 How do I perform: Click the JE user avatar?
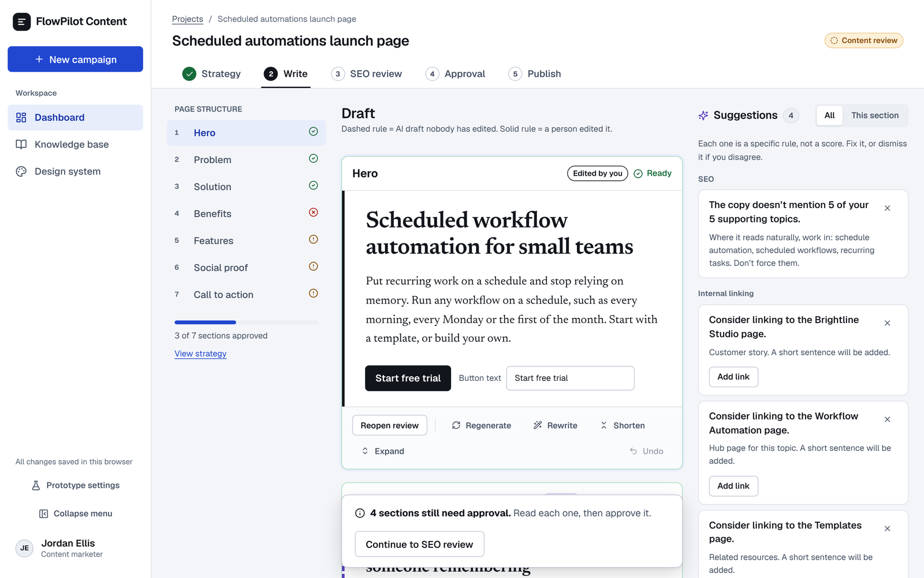point(24,548)
